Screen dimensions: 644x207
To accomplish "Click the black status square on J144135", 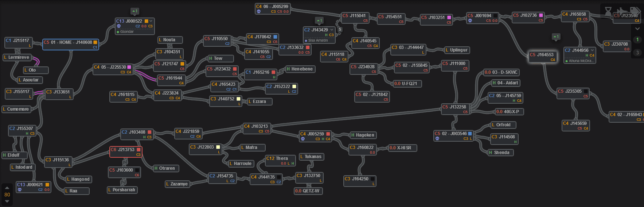I will (x=279, y=177).
